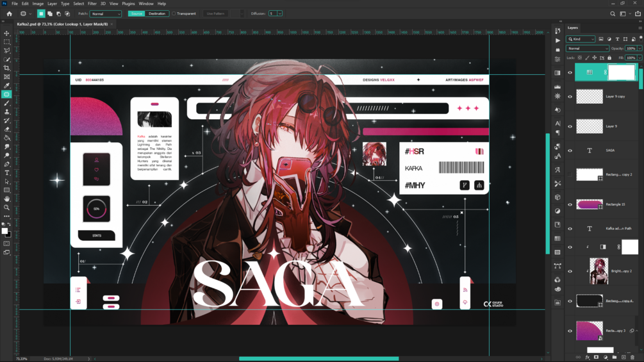
Task: Open the Diffusion value dropdown
Action: pyautogui.click(x=279, y=13)
